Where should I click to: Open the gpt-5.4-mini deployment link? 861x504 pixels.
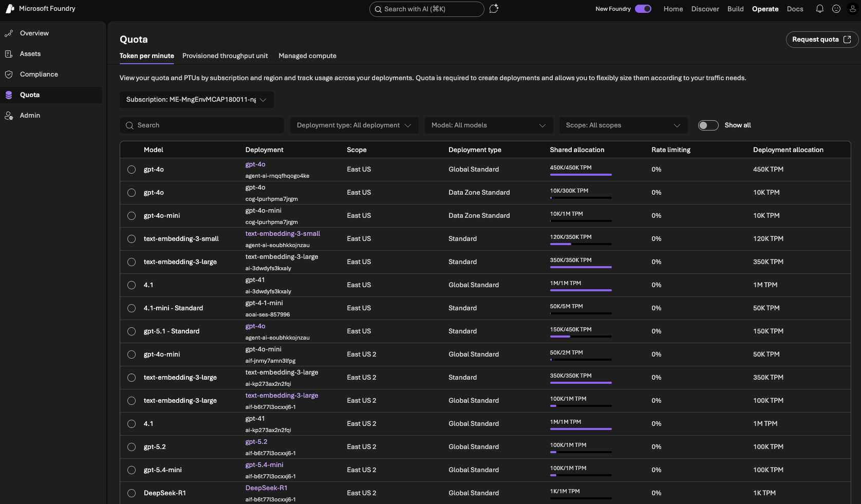tap(264, 465)
